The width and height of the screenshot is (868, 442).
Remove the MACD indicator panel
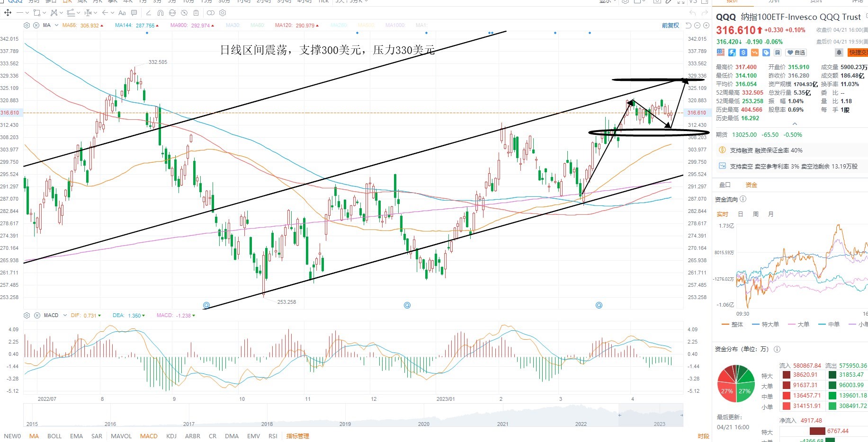click(37, 315)
